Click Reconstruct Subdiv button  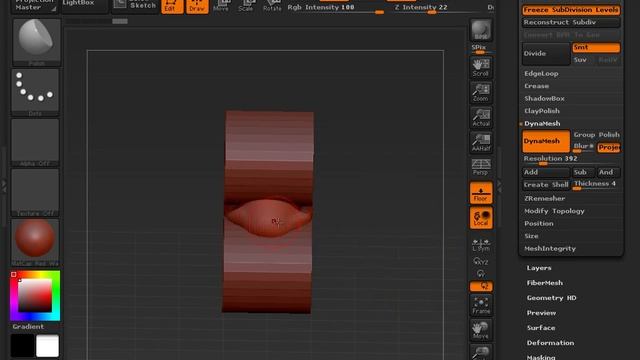571,22
